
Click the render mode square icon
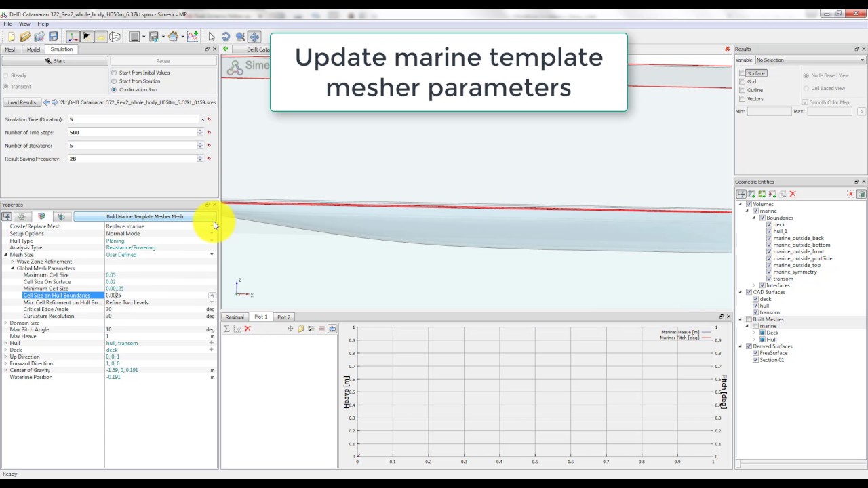tap(135, 37)
